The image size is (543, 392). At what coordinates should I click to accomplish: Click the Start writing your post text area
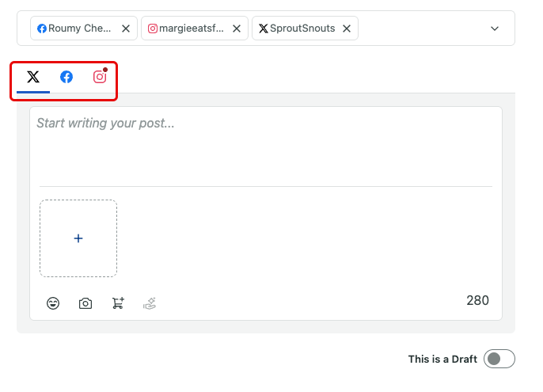[266, 147]
